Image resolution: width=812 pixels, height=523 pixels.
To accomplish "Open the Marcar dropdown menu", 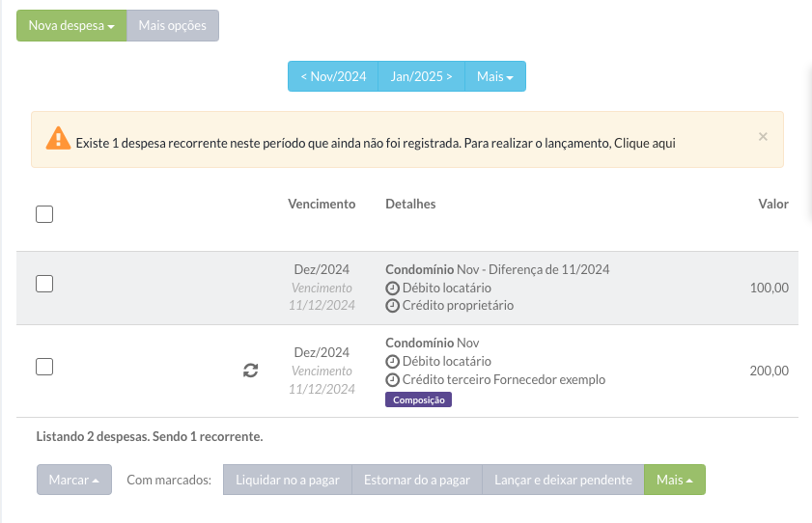I will 74,481.
